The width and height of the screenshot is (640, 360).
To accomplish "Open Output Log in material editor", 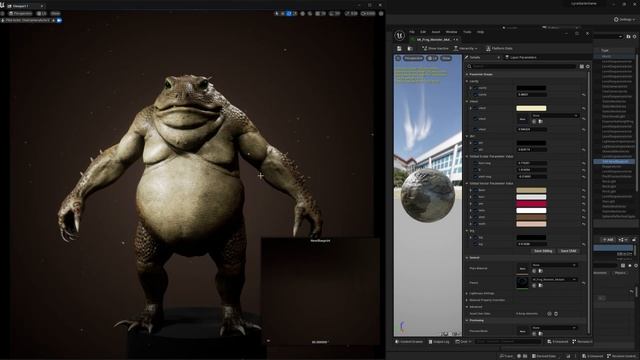I will pos(439,342).
